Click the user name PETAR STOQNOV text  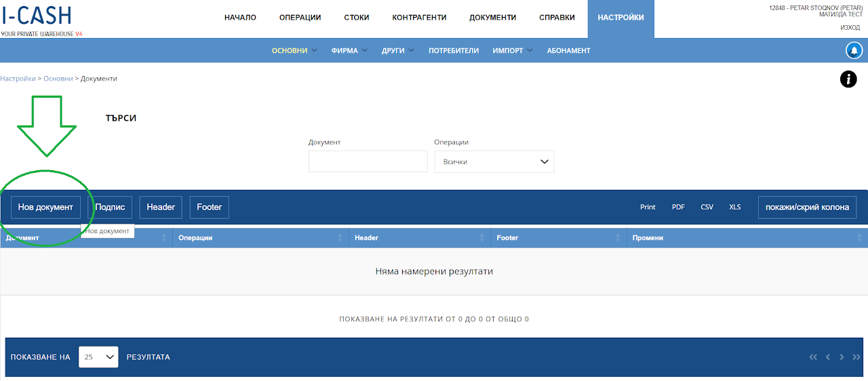(x=816, y=7)
